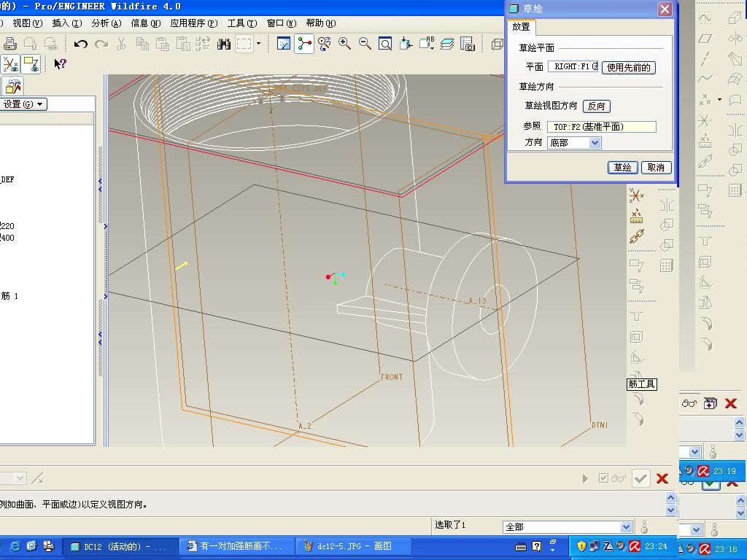Click the 平面 field showing RIGHT:F1

(x=573, y=66)
